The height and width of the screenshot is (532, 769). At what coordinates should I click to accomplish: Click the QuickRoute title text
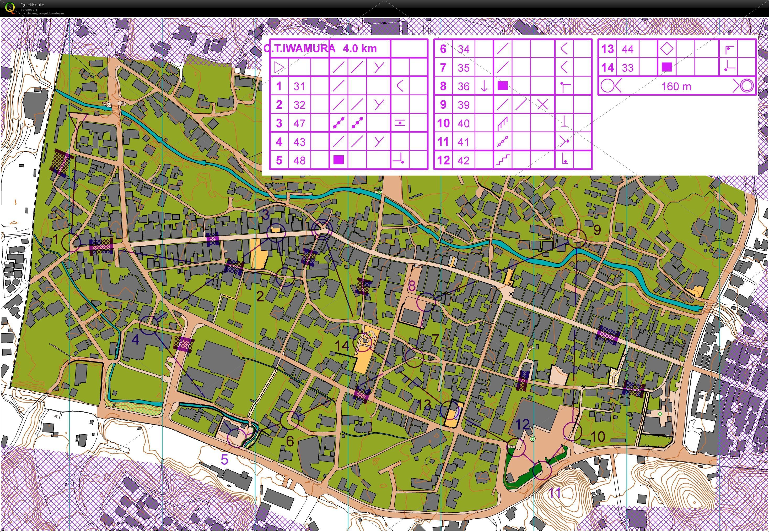point(32,5)
